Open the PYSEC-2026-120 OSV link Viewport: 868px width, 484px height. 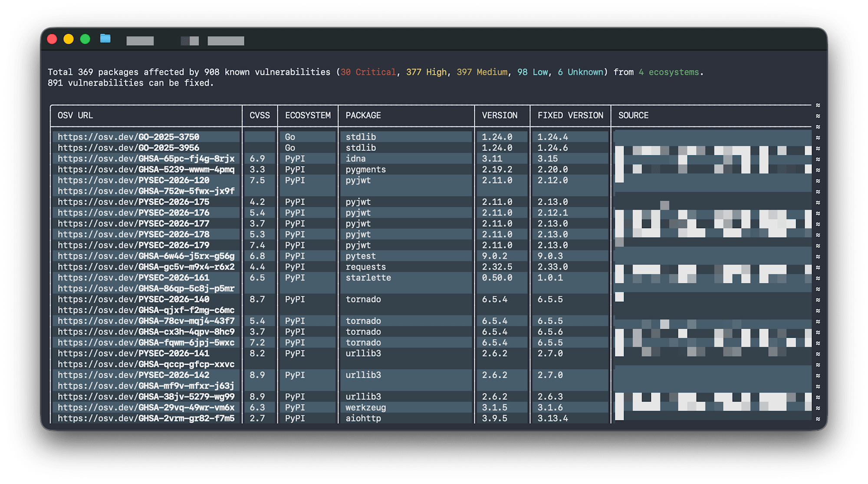click(x=134, y=180)
